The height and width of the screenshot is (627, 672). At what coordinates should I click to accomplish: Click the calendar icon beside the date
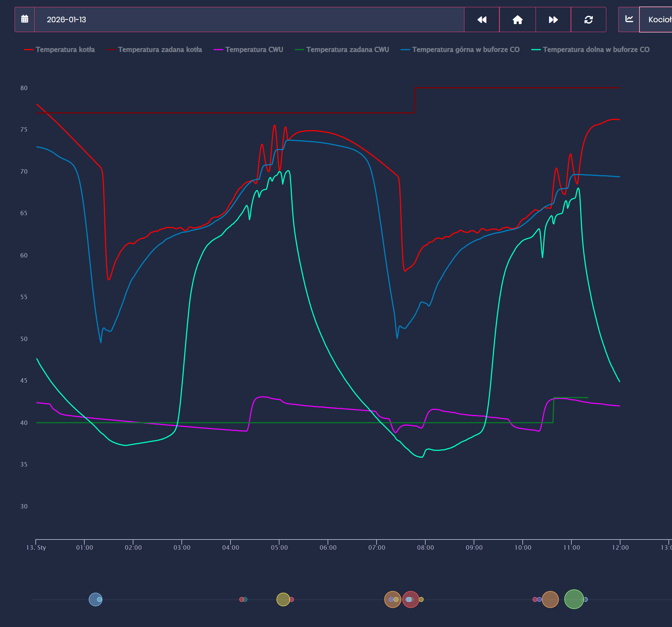pos(24,19)
